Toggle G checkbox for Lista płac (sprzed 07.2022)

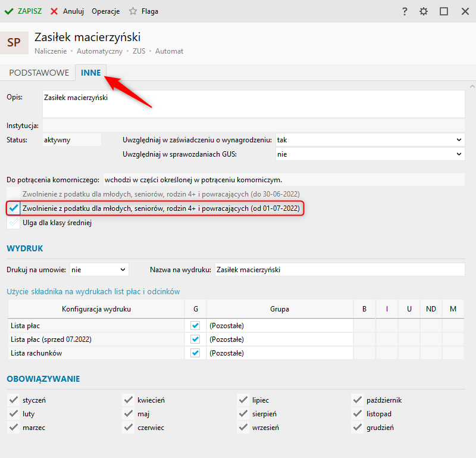point(195,339)
